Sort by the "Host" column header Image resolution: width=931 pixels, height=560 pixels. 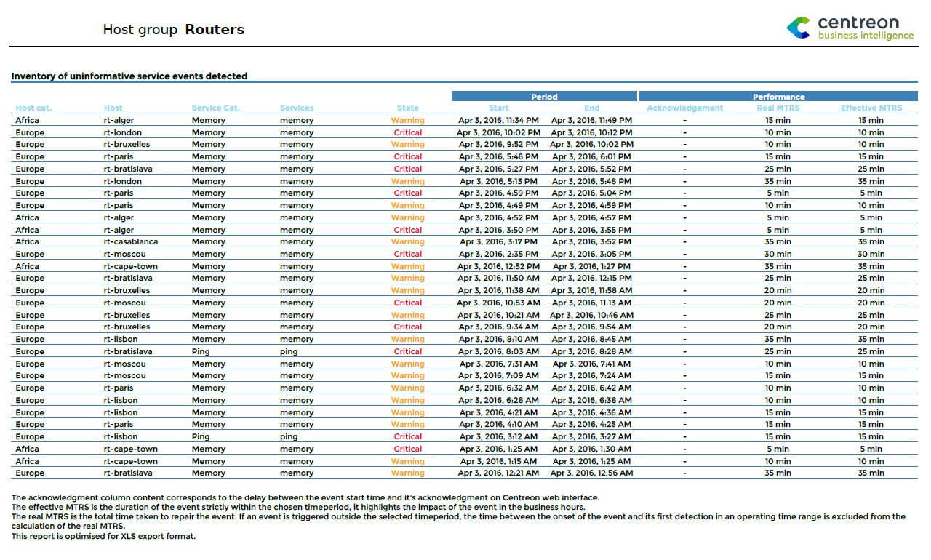point(113,108)
